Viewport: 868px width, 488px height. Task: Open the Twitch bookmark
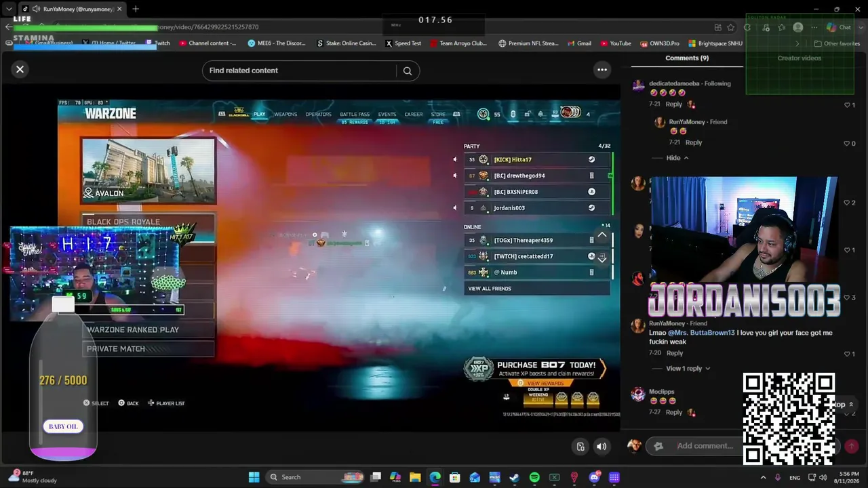tap(159, 43)
